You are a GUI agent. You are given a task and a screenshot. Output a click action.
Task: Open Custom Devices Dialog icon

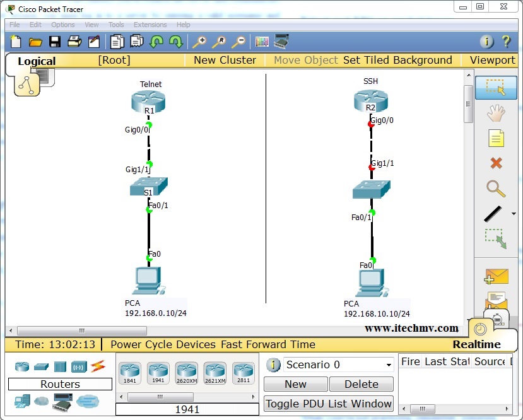click(x=281, y=42)
